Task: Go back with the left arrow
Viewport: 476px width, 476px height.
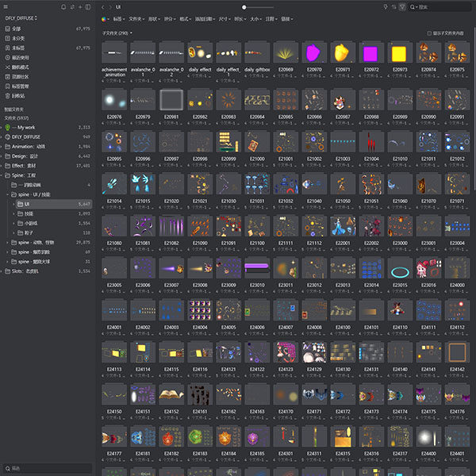Action: (103, 7)
